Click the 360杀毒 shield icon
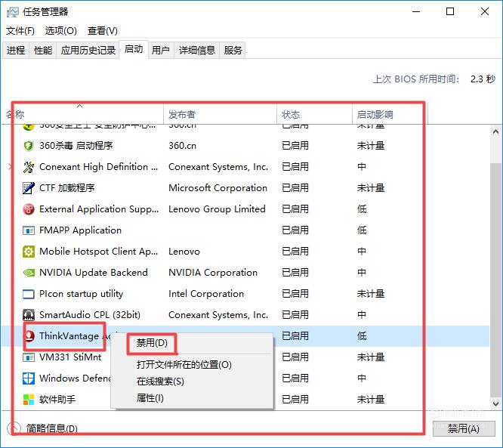The image size is (503, 448). (29, 146)
